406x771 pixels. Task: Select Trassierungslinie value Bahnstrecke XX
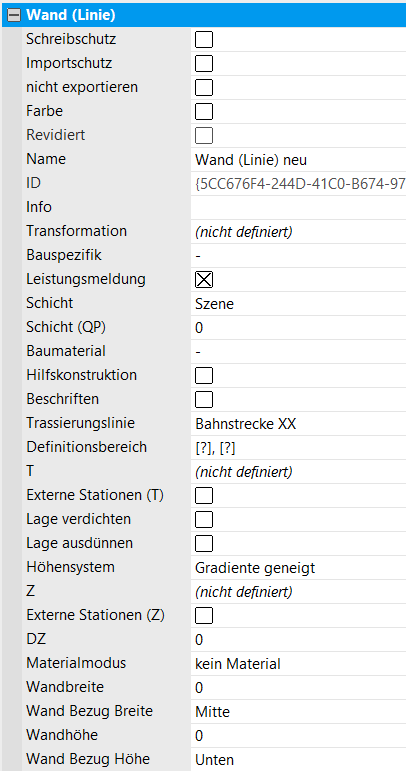point(298,424)
